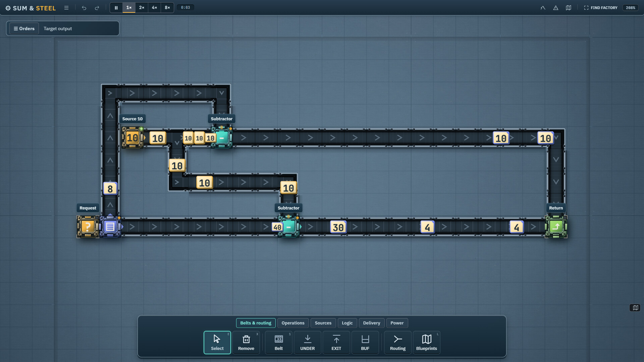This screenshot has height=362, width=644.
Task: Switch to Belts & routing tab
Action: 256,323
